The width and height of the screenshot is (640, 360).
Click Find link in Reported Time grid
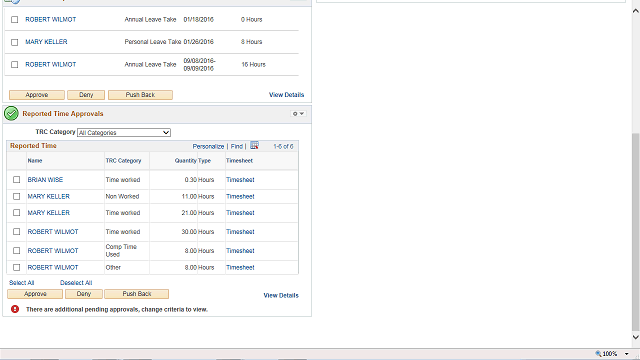tap(237, 146)
